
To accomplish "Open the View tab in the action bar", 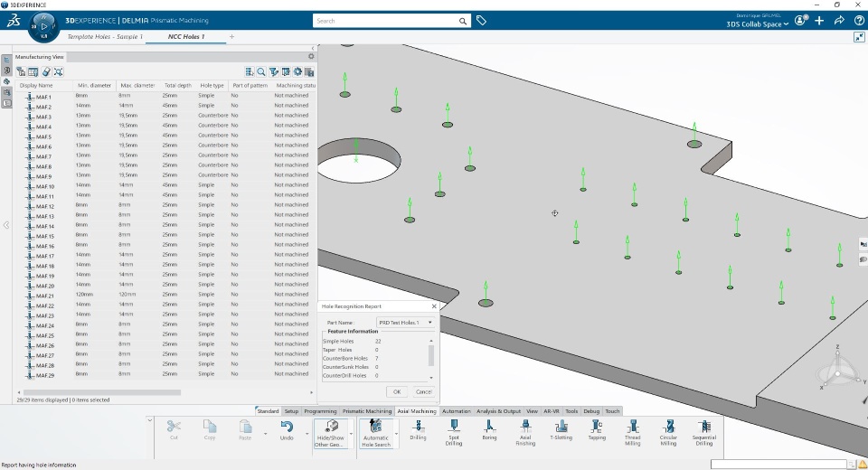I will point(532,410).
